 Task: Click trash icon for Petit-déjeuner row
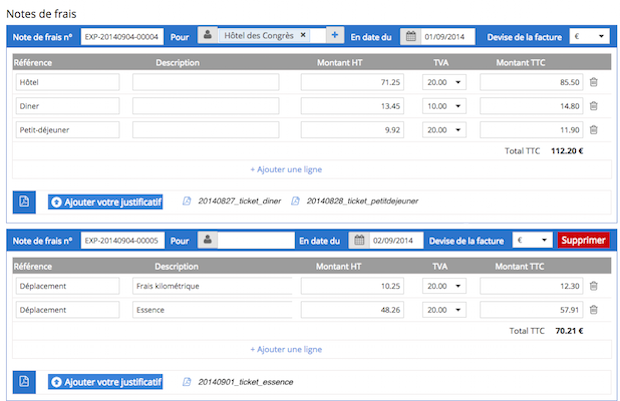click(593, 129)
